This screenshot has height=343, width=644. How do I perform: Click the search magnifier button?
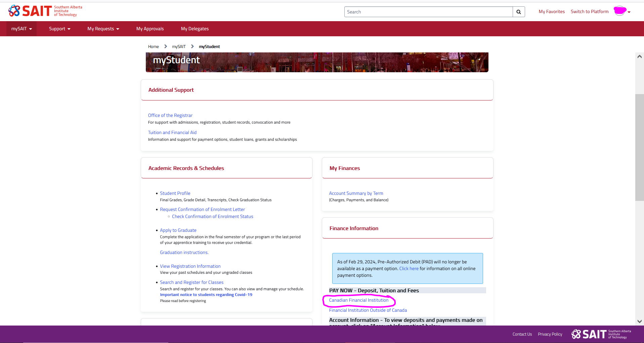click(x=519, y=12)
